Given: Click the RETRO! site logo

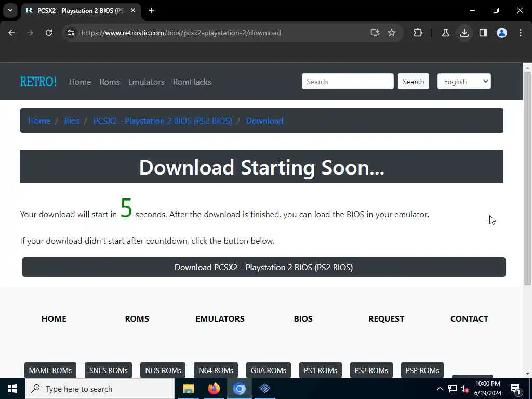Looking at the screenshot, I should (x=38, y=82).
